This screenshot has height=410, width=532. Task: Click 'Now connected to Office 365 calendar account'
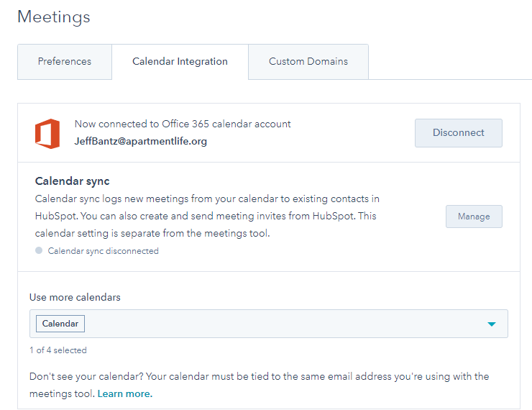point(183,124)
